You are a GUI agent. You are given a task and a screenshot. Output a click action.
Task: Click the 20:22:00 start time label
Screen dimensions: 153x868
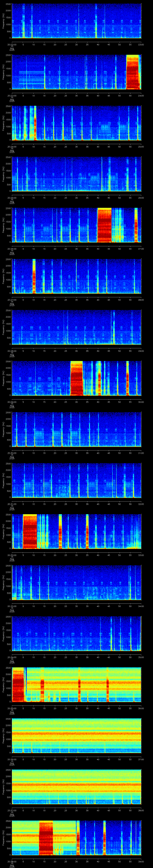(x=12, y=44)
